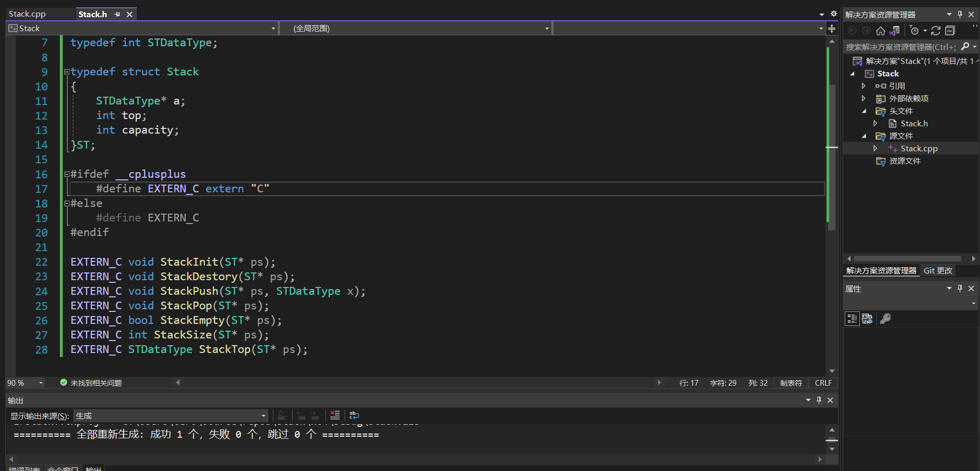Open active files dropdown arrow in tab bar
Screen dimensions: 980x471
click(822, 15)
